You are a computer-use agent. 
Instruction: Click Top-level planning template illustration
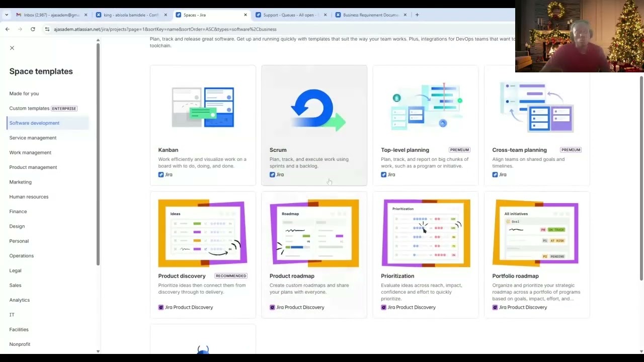(426, 106)
